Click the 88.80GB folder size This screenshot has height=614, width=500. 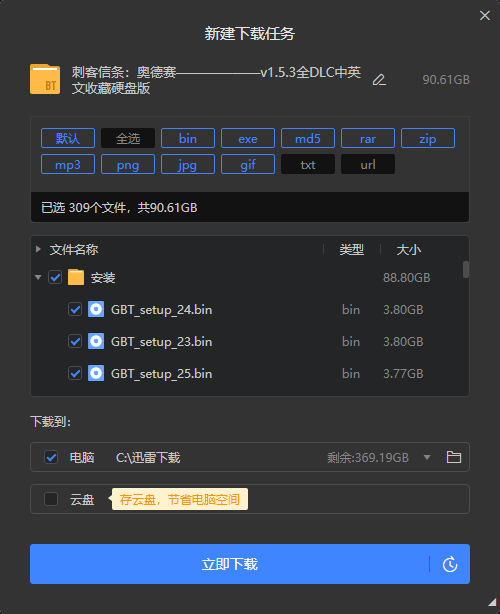tap(406, 278)
